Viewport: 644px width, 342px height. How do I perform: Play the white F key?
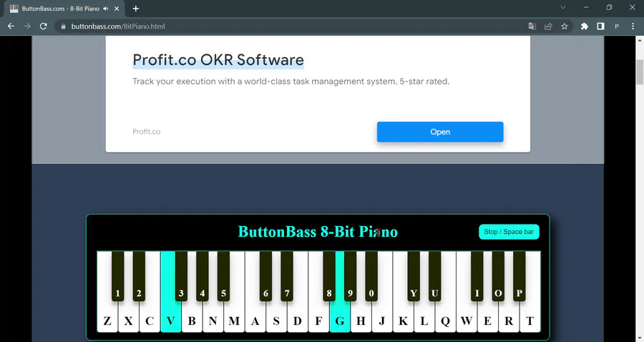(318, 321)
